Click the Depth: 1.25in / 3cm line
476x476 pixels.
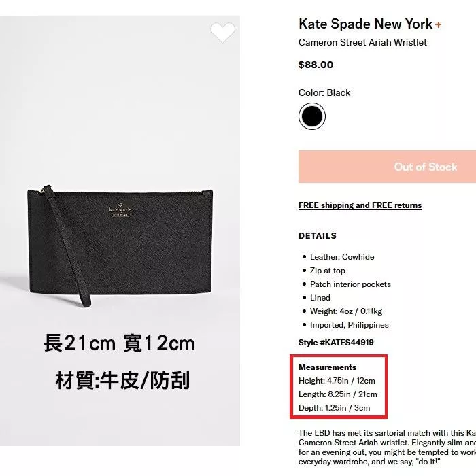point(335,408)
